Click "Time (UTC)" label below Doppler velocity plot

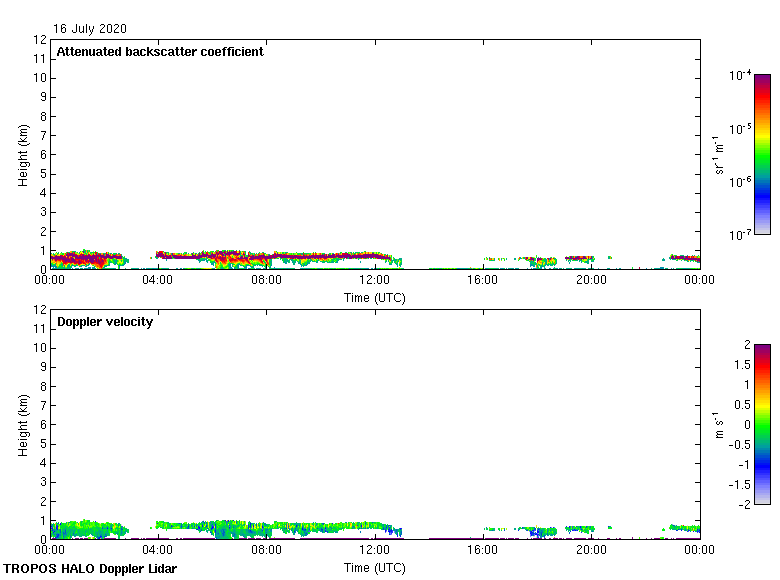tap(375, 568)
